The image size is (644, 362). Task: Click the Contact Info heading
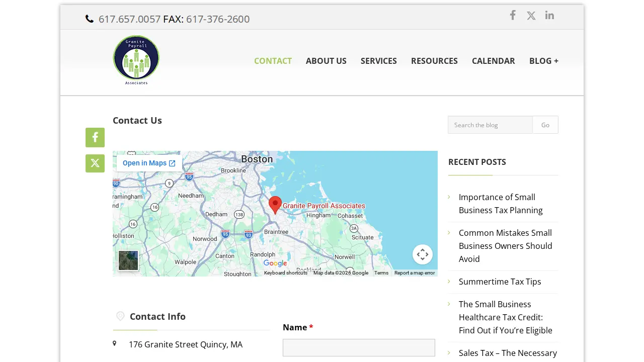(157, 316)
